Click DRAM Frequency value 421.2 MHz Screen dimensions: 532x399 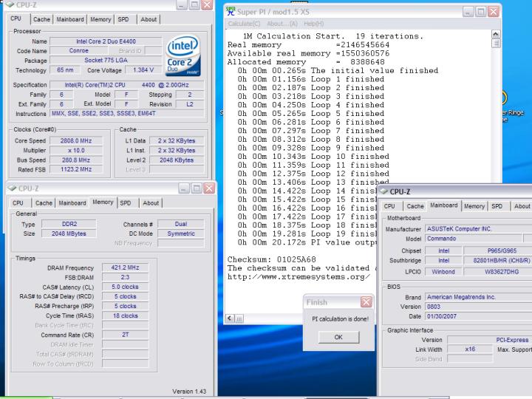125,267
